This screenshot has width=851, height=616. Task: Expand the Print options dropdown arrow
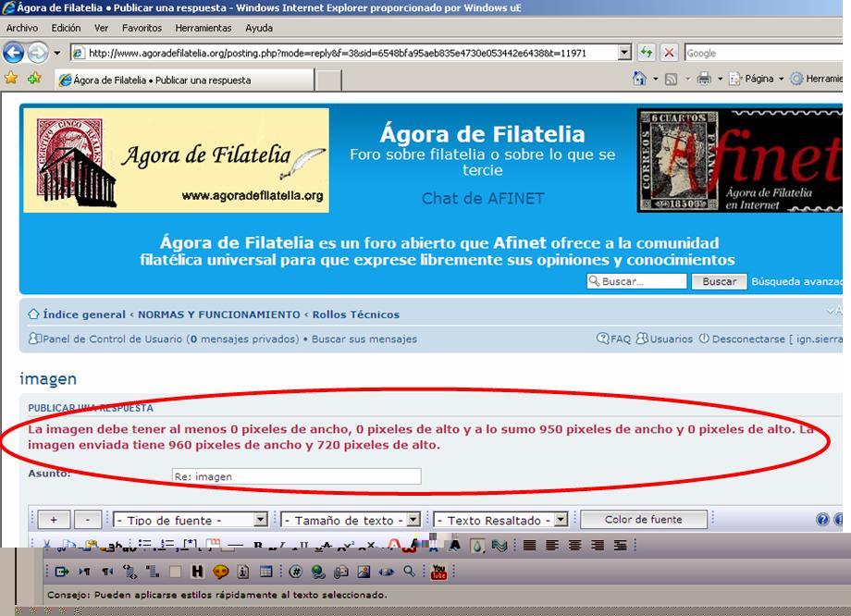(x=720, y=80)
